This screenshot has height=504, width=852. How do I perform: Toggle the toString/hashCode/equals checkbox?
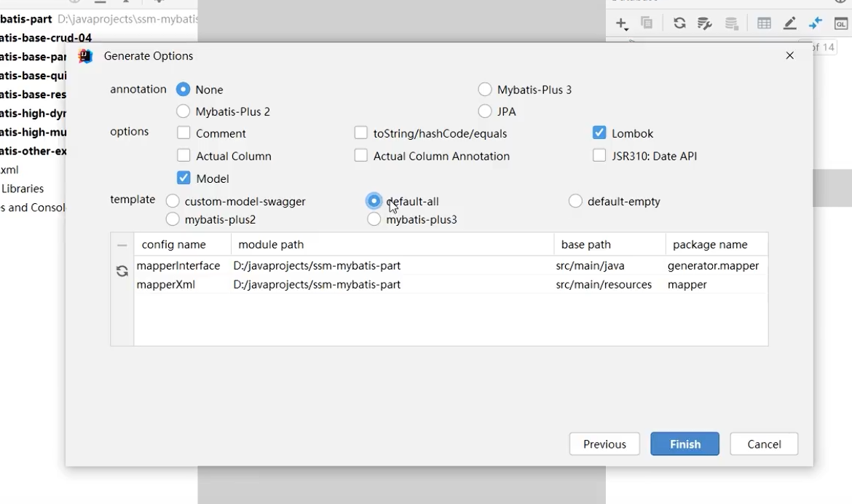pyautogui.click(x=361, y=133)
